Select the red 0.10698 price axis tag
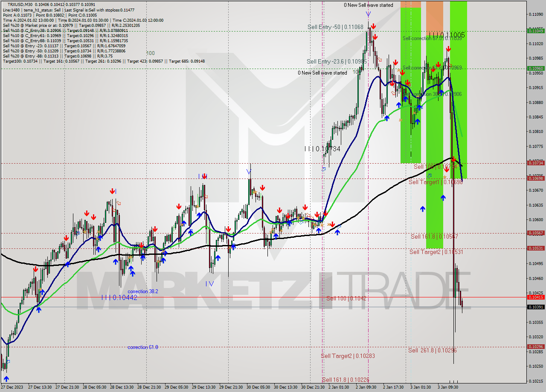This screenshot has height=392, width=546. [536, 178]
